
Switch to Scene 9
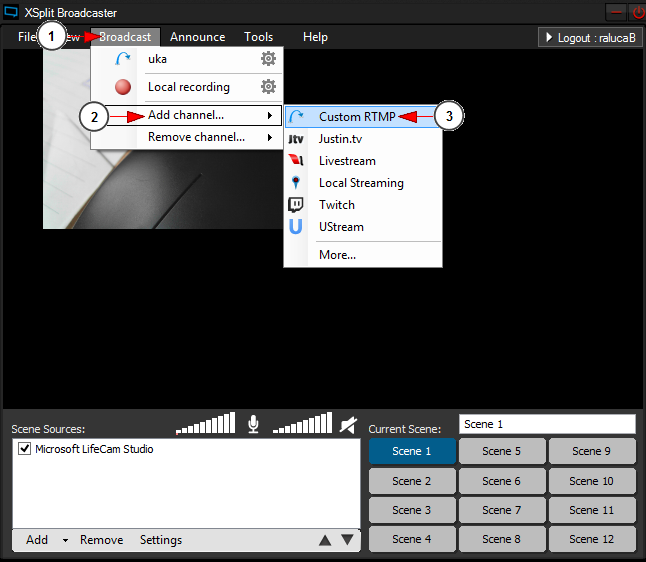[592, 451]
